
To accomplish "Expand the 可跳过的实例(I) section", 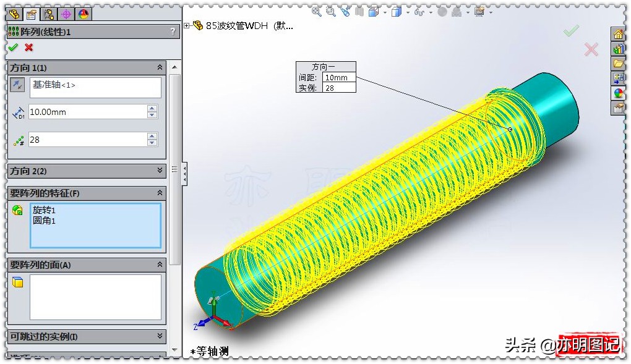I will [x=160, y=336].
